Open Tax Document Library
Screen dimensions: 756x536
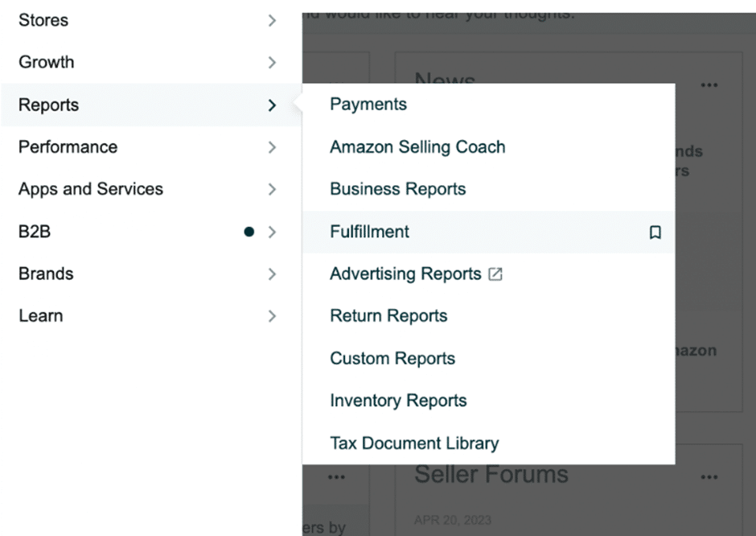(488, 443)
